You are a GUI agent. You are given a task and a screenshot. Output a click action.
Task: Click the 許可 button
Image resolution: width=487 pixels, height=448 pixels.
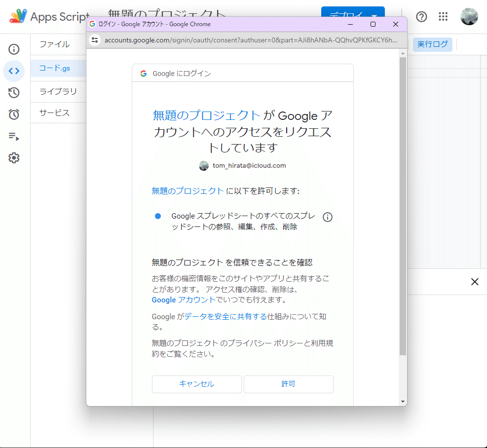(289, 384)
